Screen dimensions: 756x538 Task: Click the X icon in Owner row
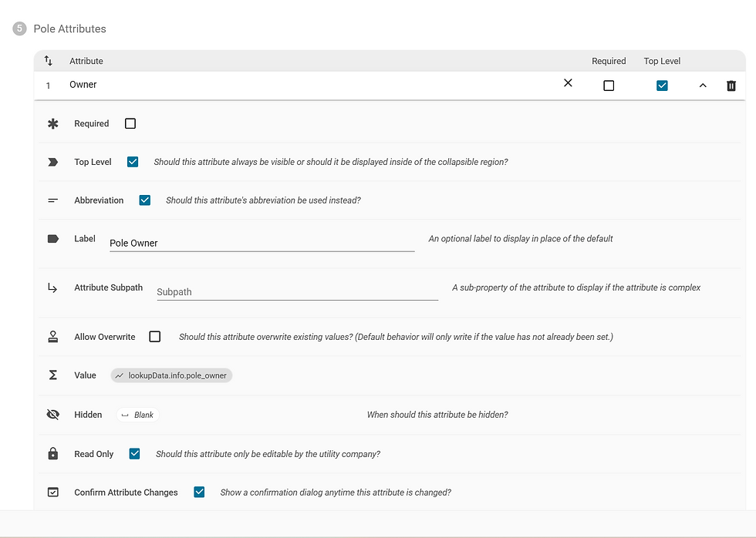click(x=568, y=83)
